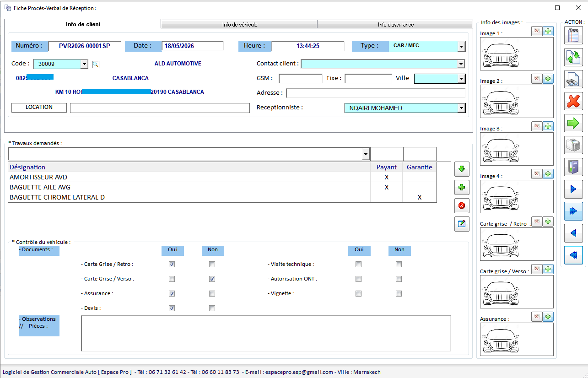588x378 pixels.
Task: Remove the picture for Image 2
Action: click(x=537, y=79)
